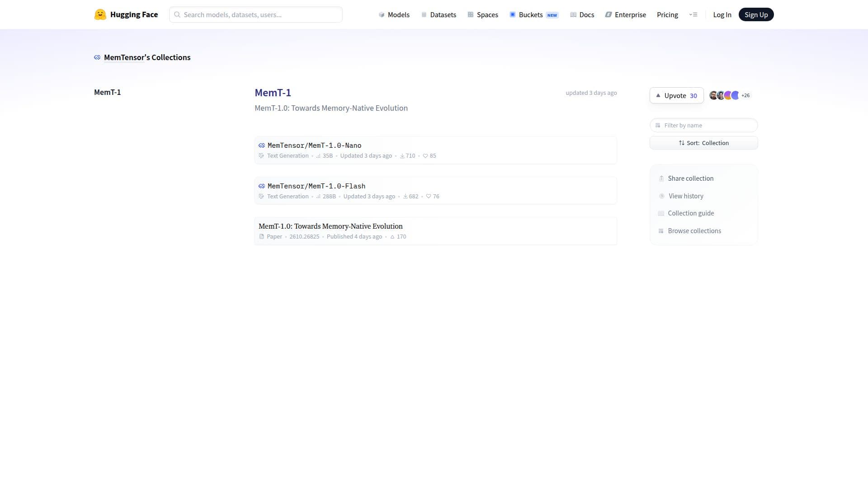The image size is (868, 488).
Task: Click the MemT-1.0-Nano model avatar icon
Action: pyautogui.click(x=262, y=145)
